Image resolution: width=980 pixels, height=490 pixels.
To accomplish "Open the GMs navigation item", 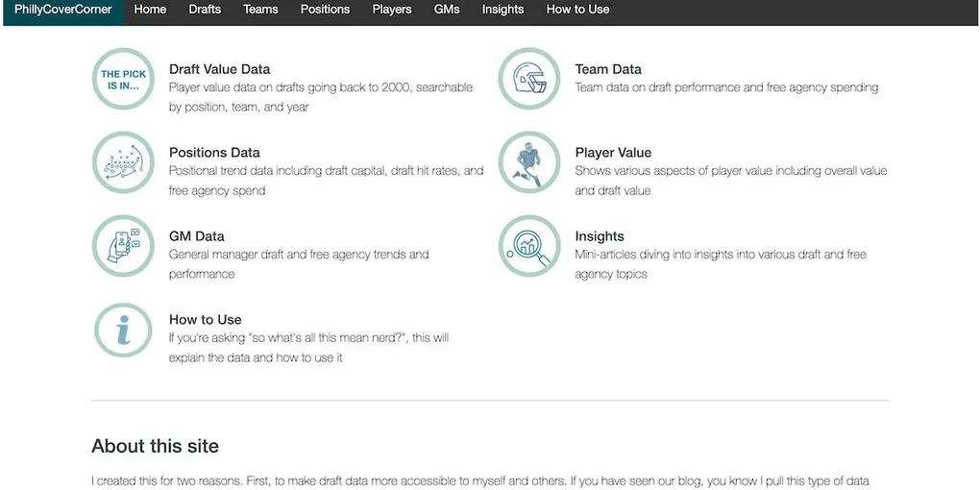I will 447,10.
